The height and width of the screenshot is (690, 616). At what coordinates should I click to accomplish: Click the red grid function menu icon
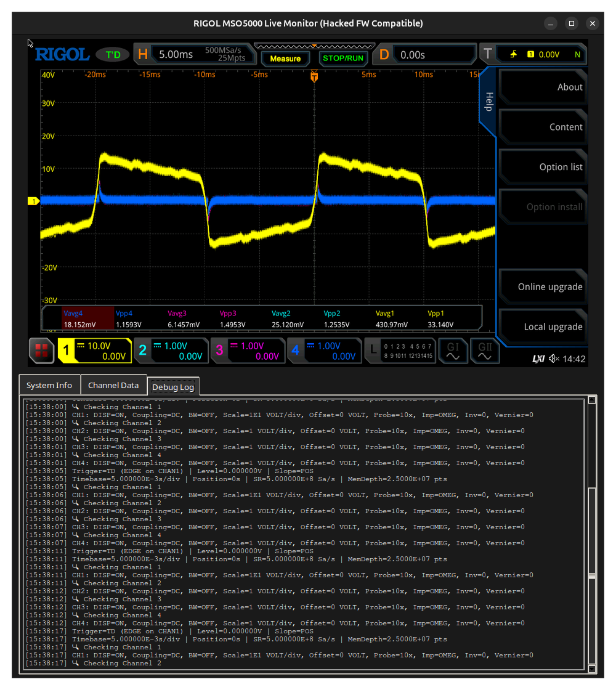(41, 351)
